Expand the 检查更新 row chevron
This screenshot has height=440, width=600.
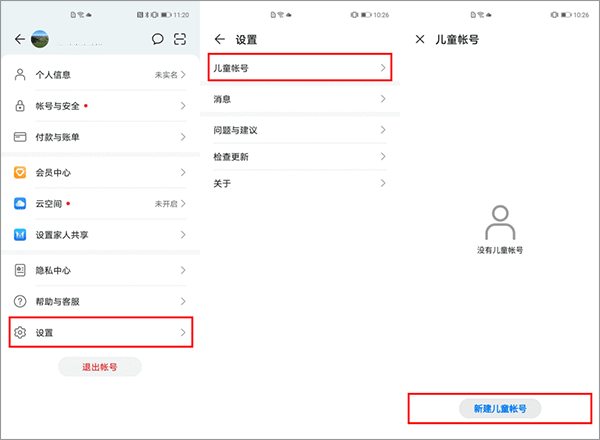click(383, 157)
